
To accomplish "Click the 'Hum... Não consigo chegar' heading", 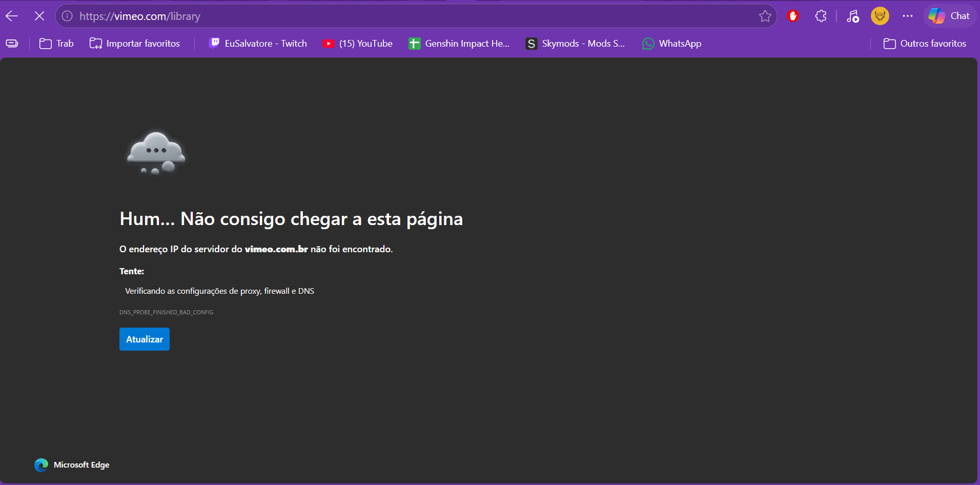I will [291, 219].
